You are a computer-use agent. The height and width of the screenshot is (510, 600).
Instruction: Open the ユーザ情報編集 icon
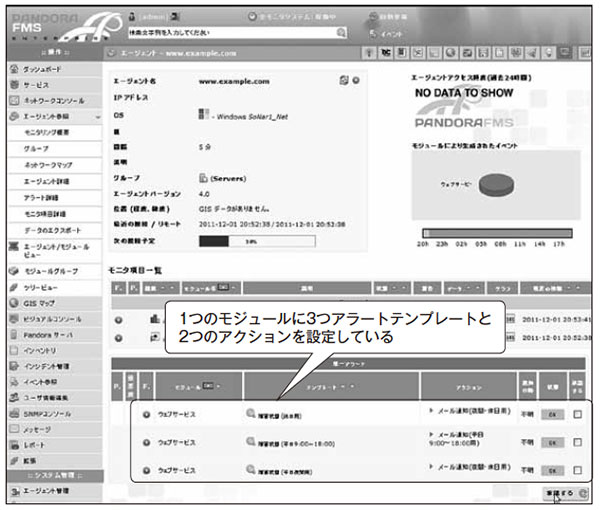click(14, 398)
